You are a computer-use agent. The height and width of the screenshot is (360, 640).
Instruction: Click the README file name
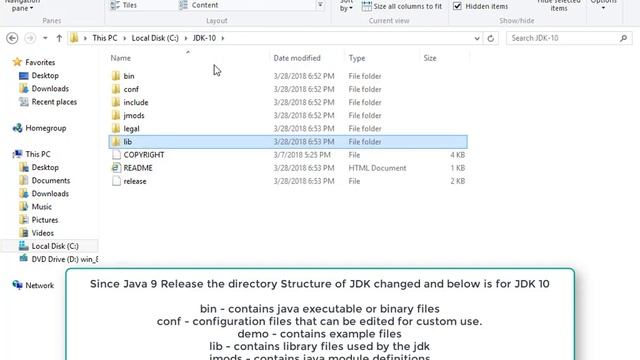point(138,168)
